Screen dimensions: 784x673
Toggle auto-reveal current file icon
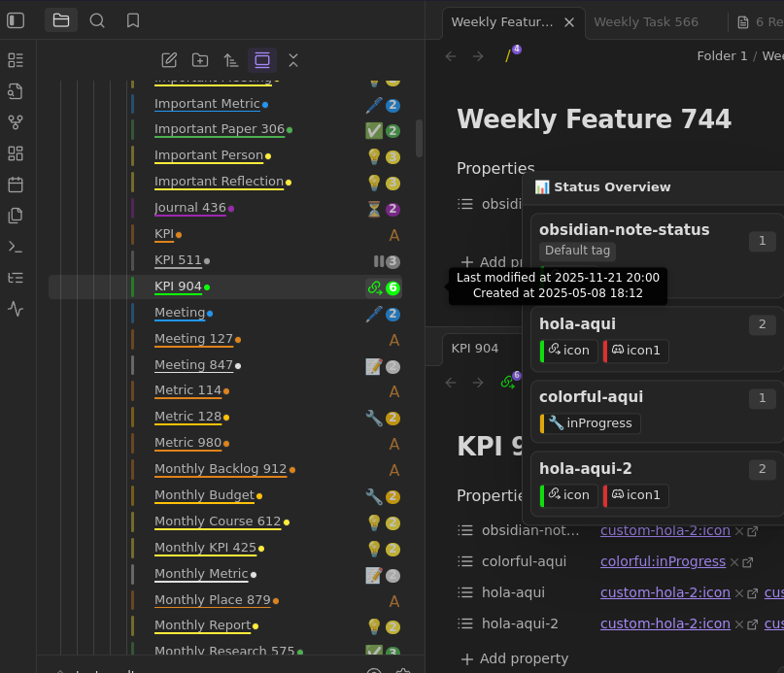262,60
